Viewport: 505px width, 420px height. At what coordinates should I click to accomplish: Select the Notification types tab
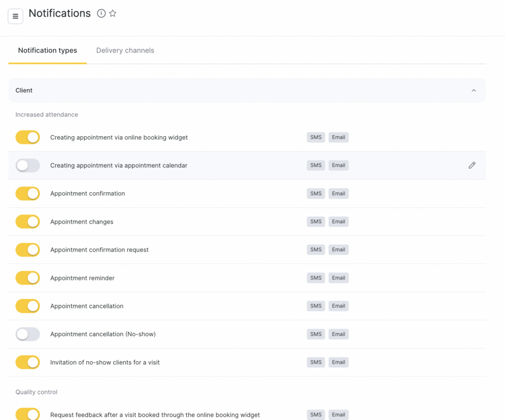[x=47, y=50]
